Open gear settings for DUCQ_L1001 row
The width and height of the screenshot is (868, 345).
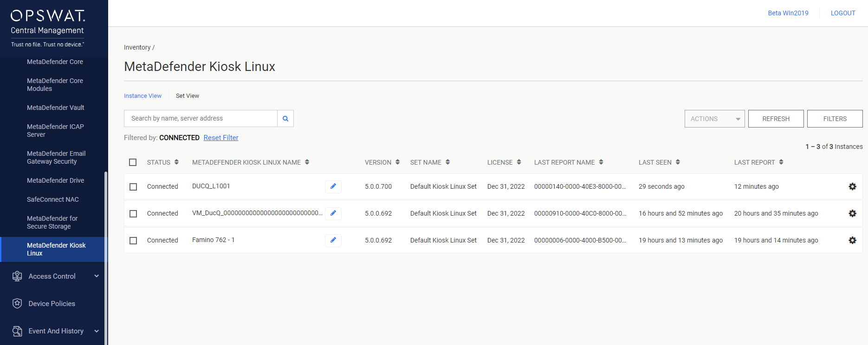pyautogui.click(x=852, y=186)
